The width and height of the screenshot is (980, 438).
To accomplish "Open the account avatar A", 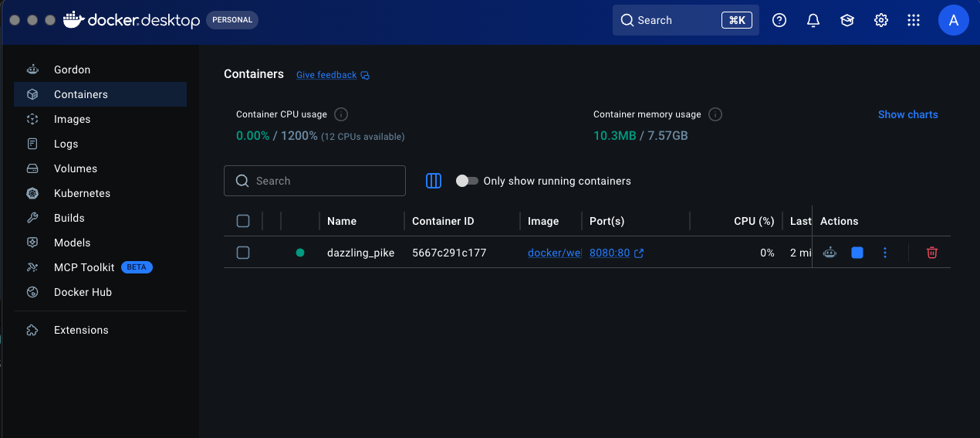I will click(954, 21).
